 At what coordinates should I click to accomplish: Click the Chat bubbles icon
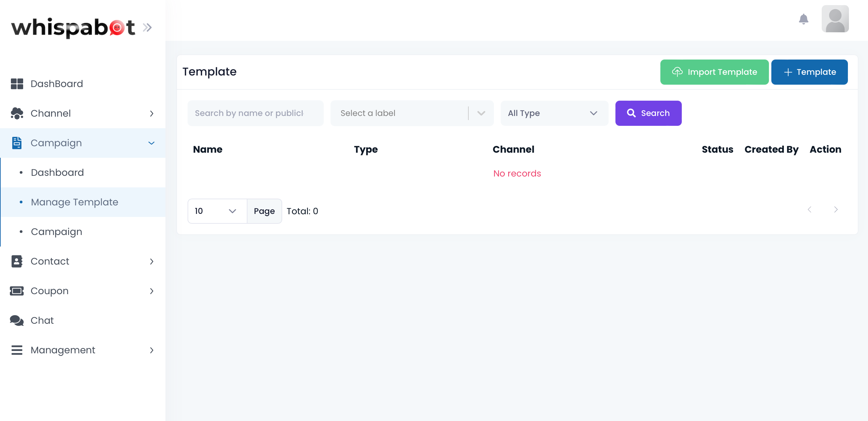coord(17,320)
